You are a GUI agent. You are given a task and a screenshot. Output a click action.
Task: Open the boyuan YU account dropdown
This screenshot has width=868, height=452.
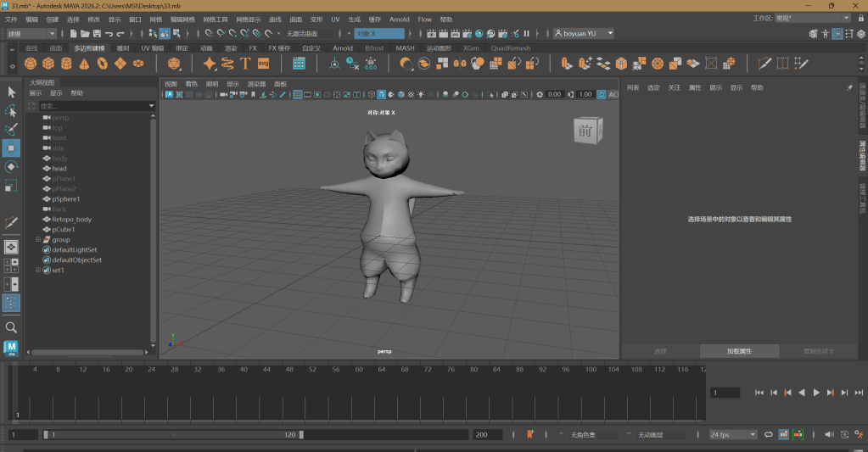584,34
